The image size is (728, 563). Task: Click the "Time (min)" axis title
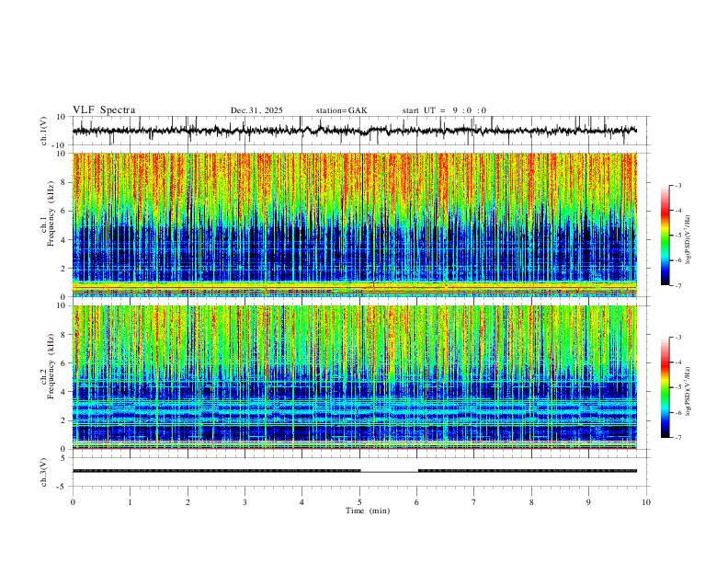(368, 511)
